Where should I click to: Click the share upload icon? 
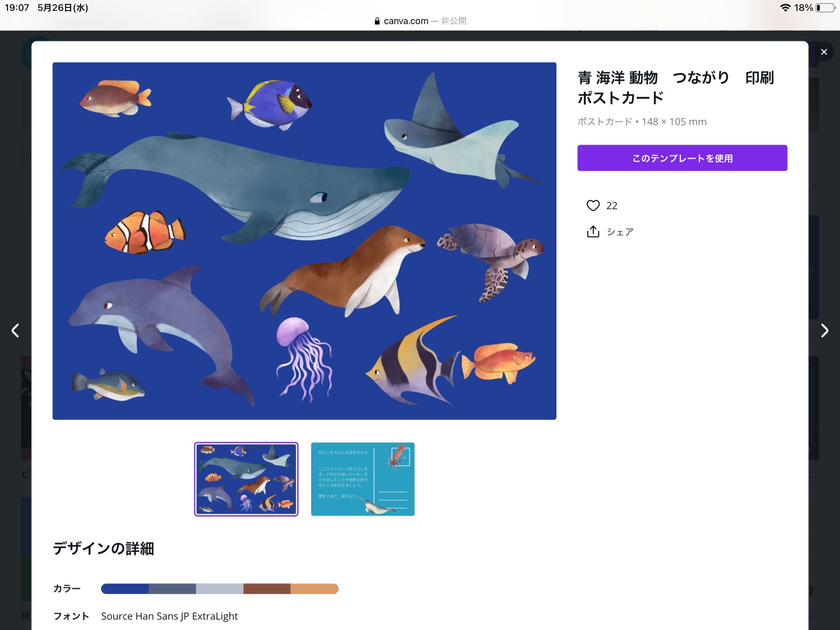pyautogui.click(x=593, y=232)
